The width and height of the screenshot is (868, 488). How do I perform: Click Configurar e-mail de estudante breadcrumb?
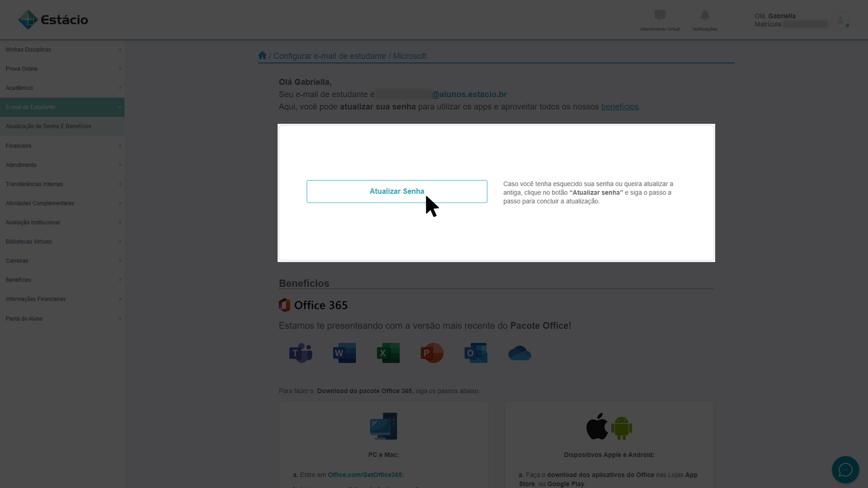click(330, 56)
